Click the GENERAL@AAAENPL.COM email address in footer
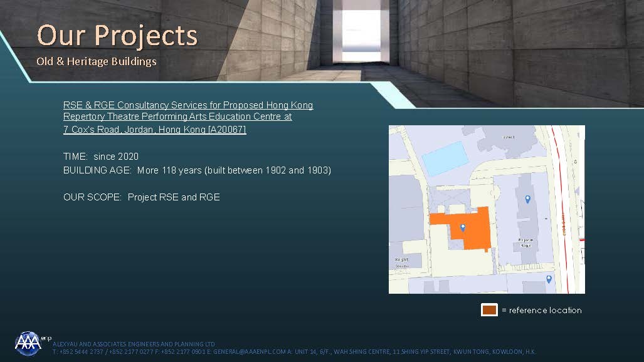This screenshot has height=362, width=644. [x=250, y=352]
